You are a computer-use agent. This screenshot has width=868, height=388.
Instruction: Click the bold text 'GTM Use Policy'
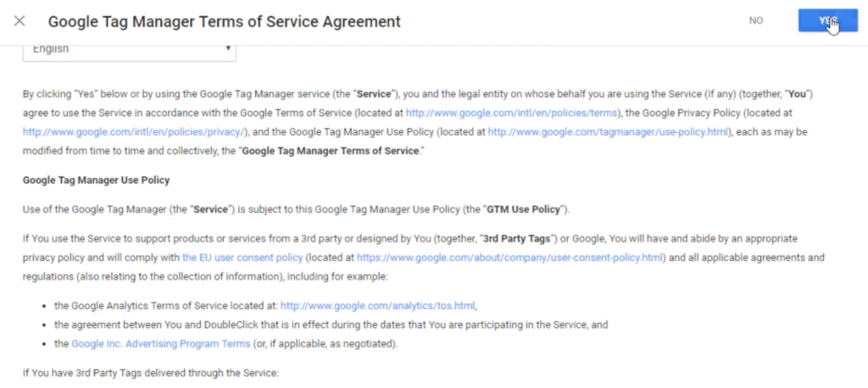click(524, 210)
